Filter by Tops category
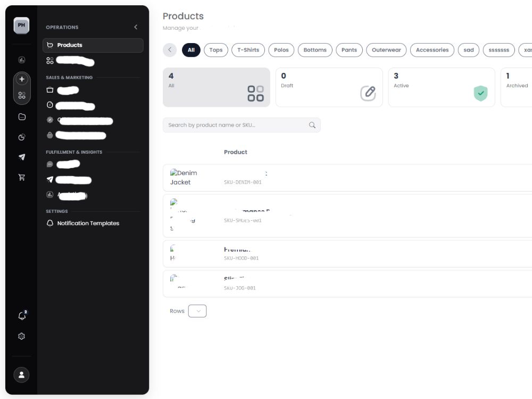The width and height of the screenshot is (532, 399). click(216, 50)
